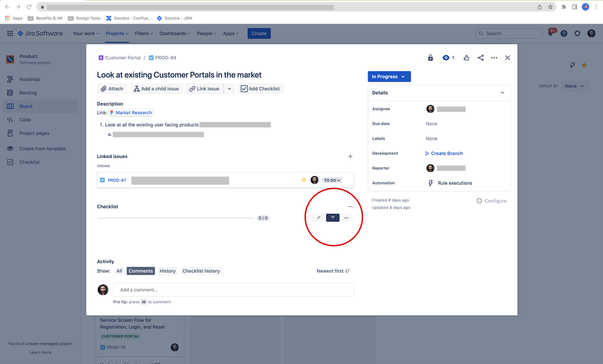The image size is (603, 364).
Task: Change Newest first sort order
Action: (333, 271)
